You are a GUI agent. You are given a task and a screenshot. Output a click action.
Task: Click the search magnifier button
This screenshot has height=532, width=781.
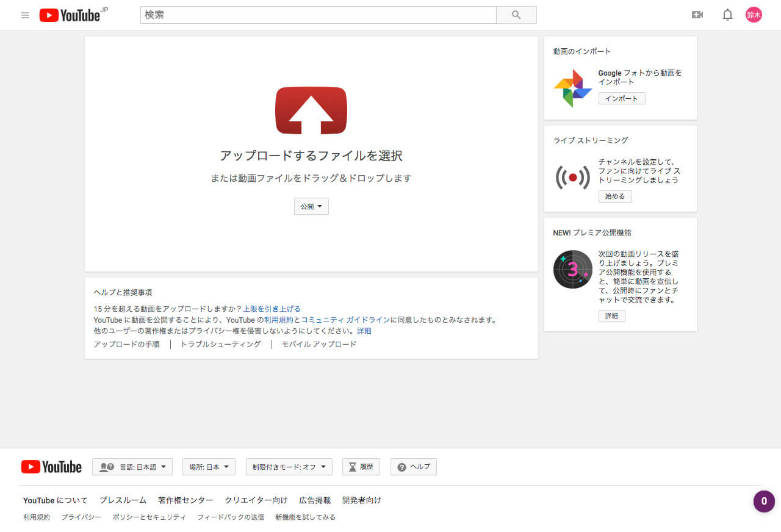pyautogui.click(x=516, y=15)
